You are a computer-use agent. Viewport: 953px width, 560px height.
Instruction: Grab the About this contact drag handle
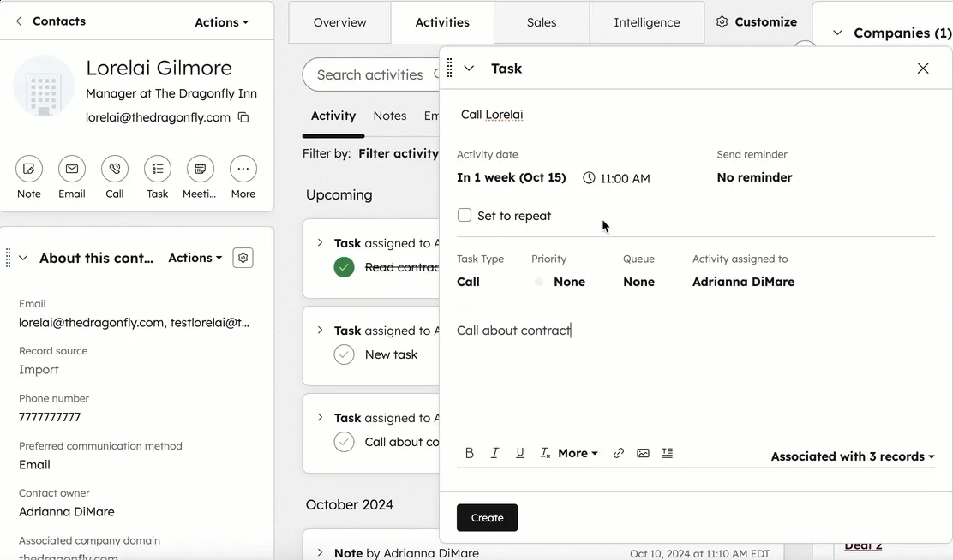coord(8,258)
